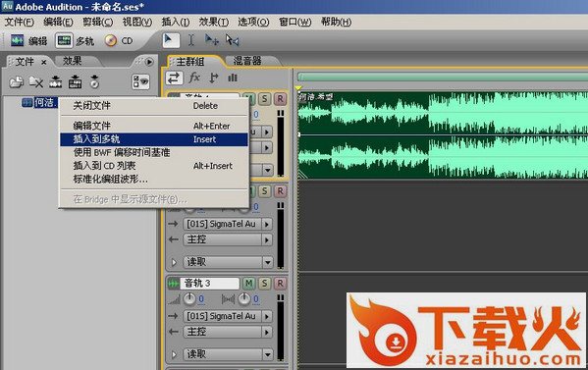Switch to the 混音器 mixer tab
Screen dimensions: 588x370
247,61
